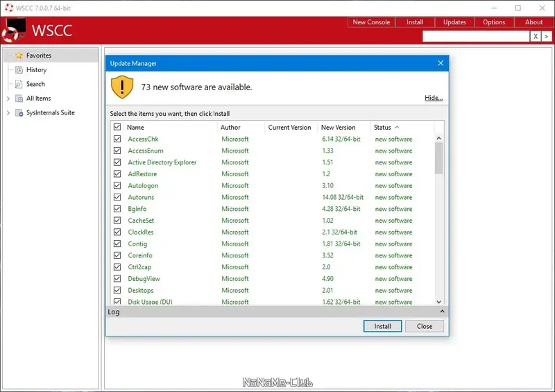Click the SysInternals Suite icon
Viewport: 555px width, 392px height.
[19, 113]
